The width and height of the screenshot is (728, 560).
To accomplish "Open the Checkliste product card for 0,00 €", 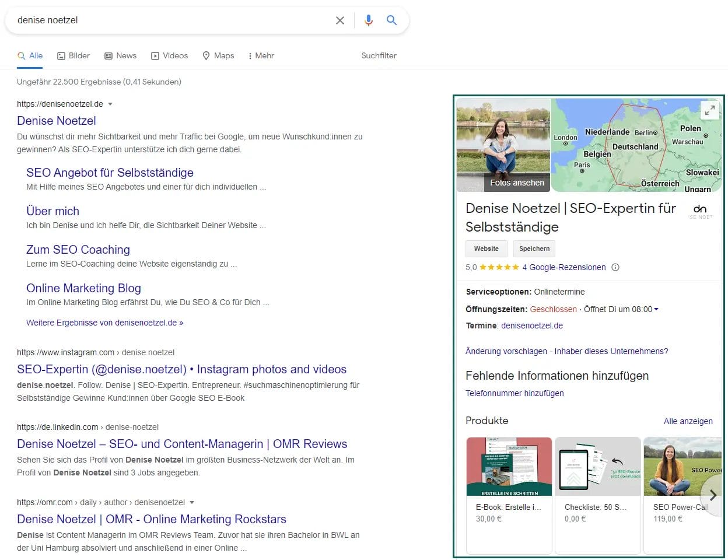I will point(598,495).
